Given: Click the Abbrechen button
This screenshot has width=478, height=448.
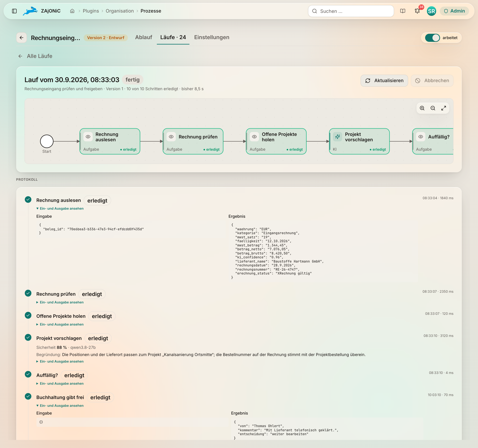Looking at the screenshot, I should 432,81.
